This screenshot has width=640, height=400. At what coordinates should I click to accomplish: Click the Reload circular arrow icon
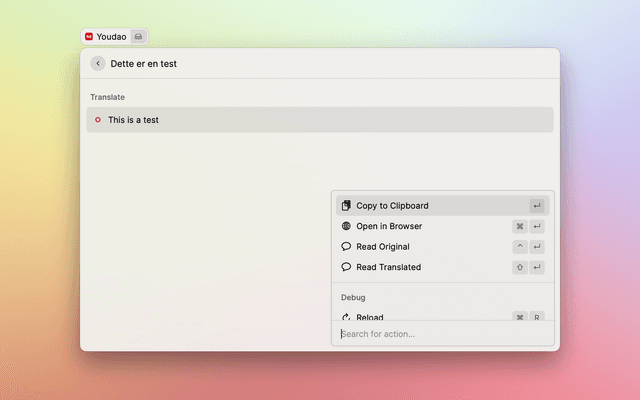[346, 317]
